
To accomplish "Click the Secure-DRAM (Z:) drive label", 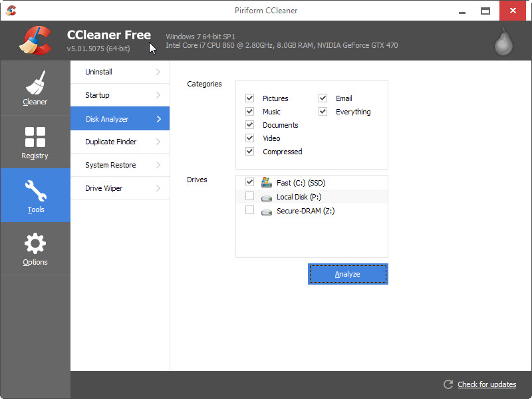I will (x=306, y=211).
